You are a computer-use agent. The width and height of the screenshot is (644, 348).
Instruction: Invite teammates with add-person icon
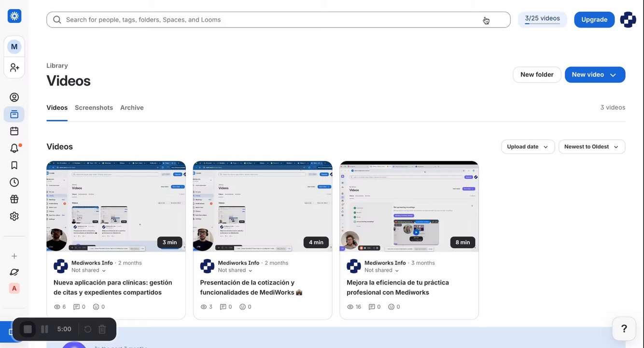[14, 68]
